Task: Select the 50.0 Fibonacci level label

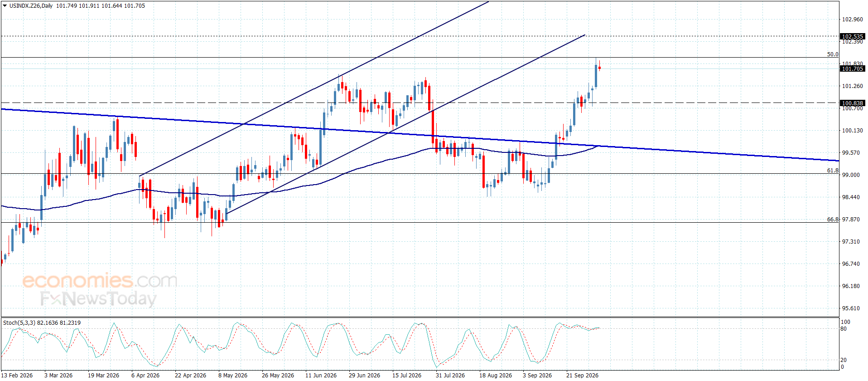Action: (833, 54)
